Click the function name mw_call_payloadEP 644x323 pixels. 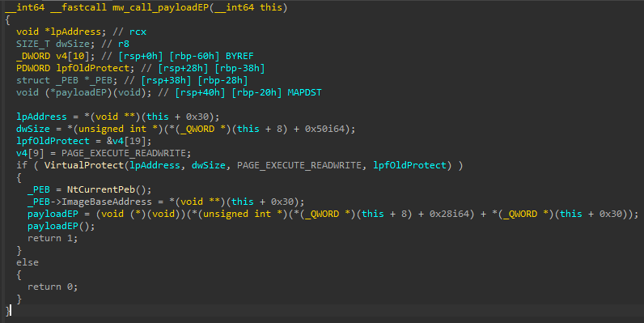[x=160, y=7]
